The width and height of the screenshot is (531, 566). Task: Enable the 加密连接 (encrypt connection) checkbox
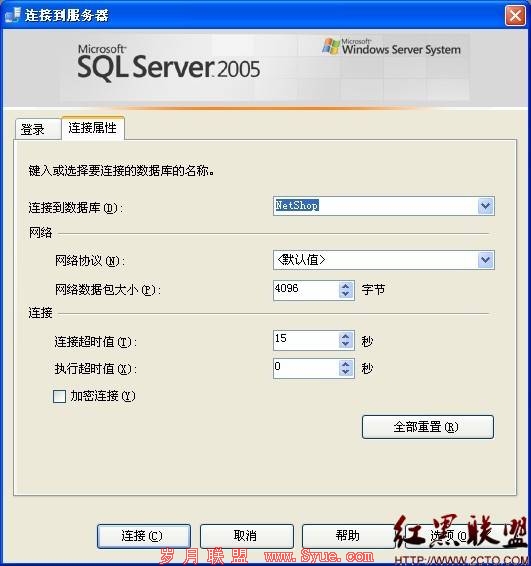click(59, 396)
